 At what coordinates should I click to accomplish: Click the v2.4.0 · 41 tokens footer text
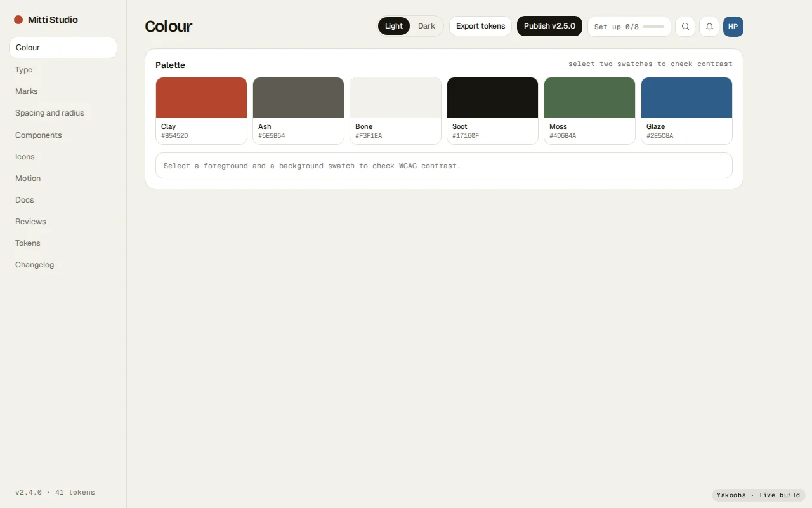click(x=55, y=492)
